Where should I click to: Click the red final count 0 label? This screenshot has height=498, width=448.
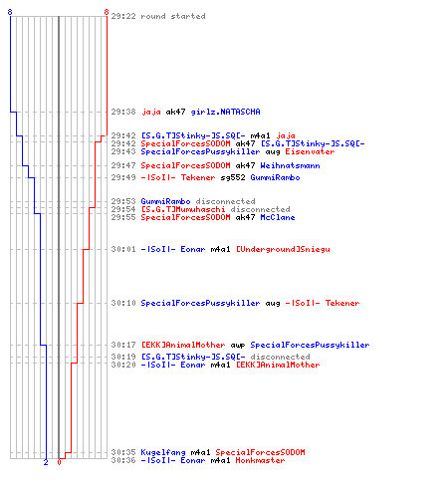[x=59, y=462]
